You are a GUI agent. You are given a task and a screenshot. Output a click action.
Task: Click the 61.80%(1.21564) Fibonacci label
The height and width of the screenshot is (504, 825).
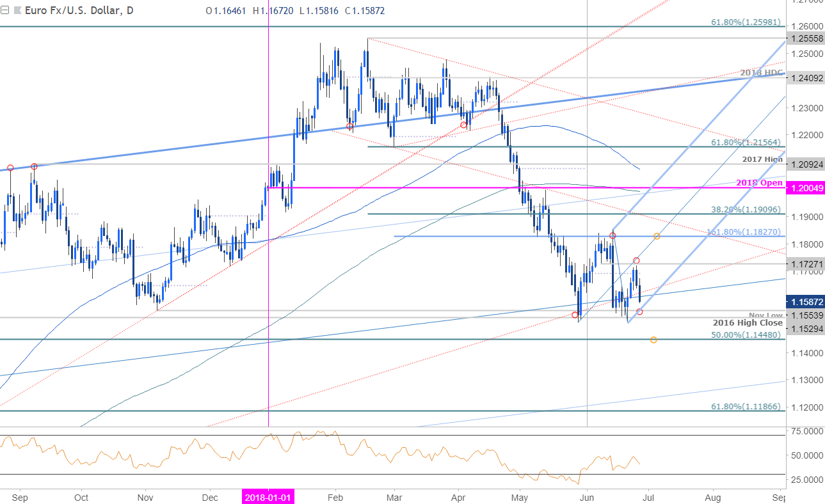(747, 142)
